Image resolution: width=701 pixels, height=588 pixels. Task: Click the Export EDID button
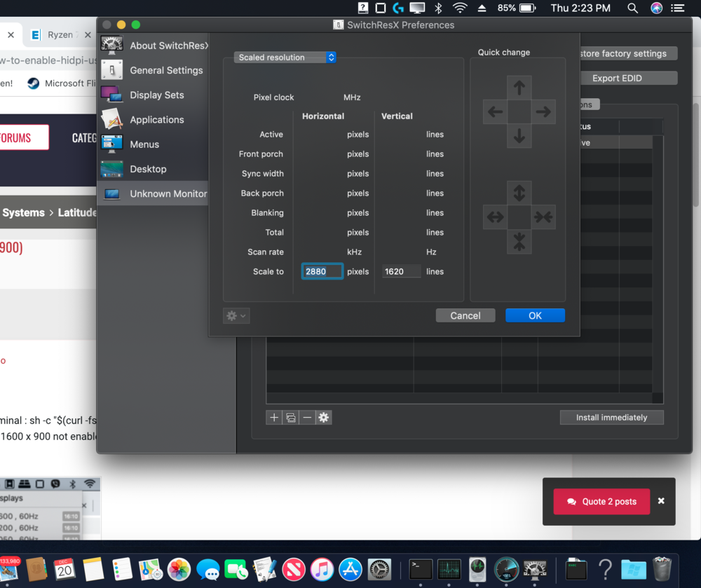coord(617,78)
